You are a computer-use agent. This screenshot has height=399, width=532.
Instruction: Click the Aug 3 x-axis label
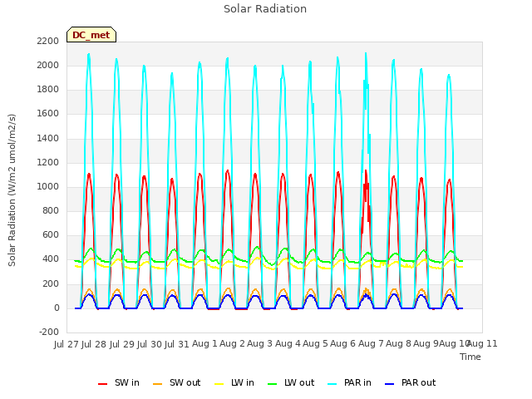coord(259,344)
